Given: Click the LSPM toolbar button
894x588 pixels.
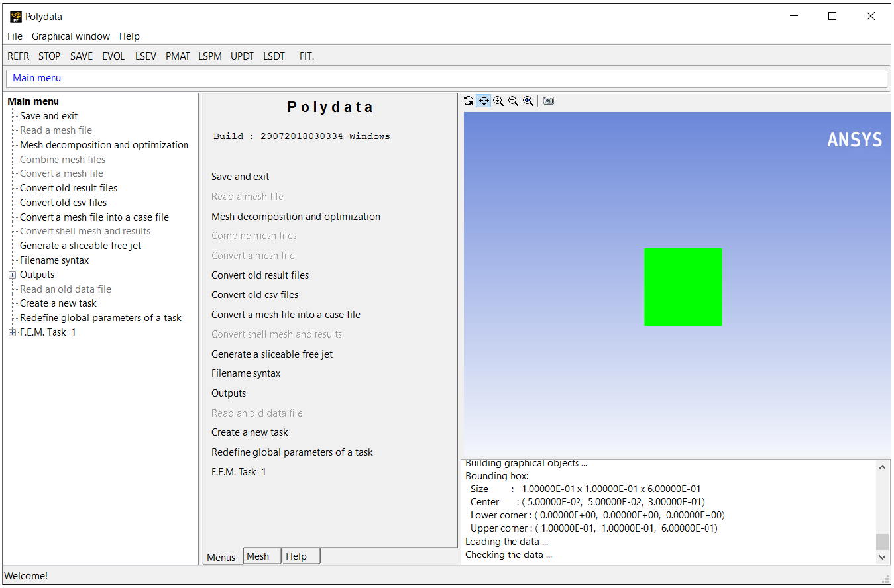Looking at the screenshot, I should [x=210, y=56].
